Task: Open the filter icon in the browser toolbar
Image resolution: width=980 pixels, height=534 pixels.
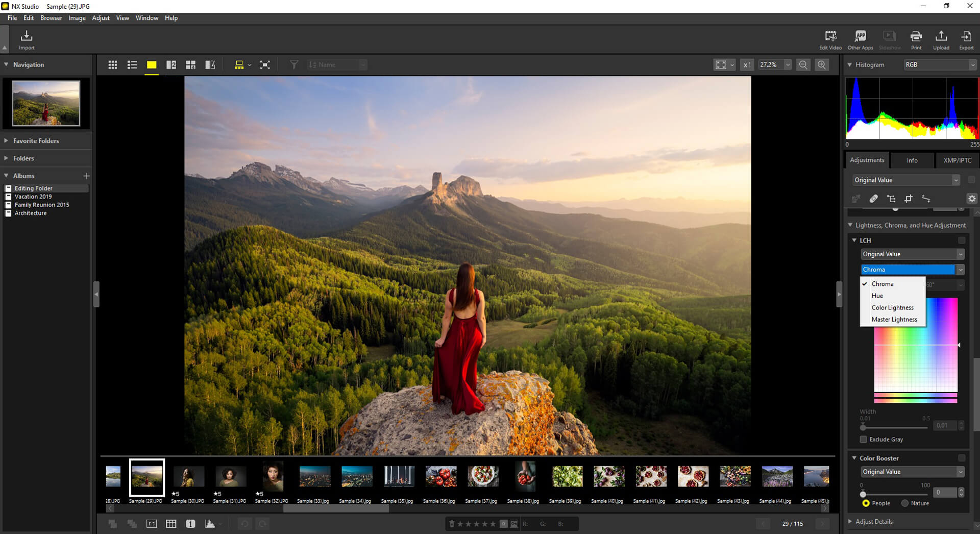Action: (x=294, y=64)
